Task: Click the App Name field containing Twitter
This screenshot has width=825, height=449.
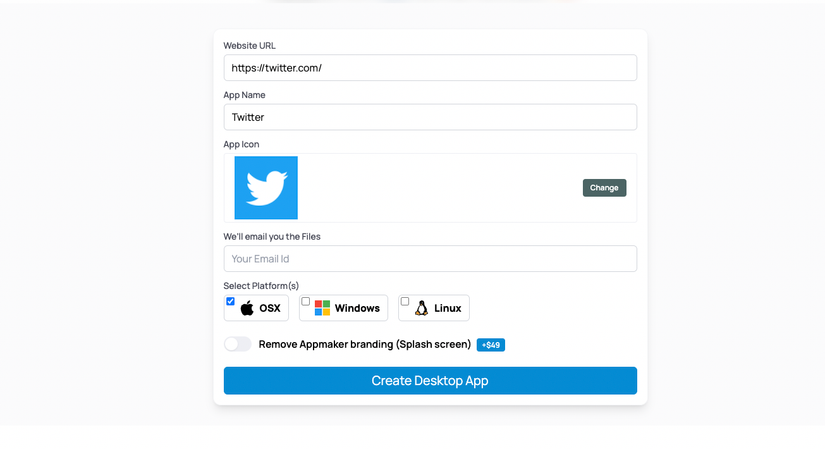Action: (x=430, y=117)
